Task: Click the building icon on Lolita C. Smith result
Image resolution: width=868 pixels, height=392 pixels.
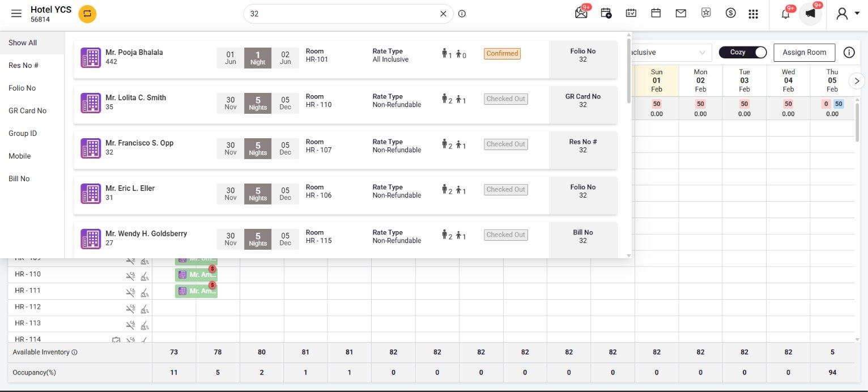Action: (91, 103)
